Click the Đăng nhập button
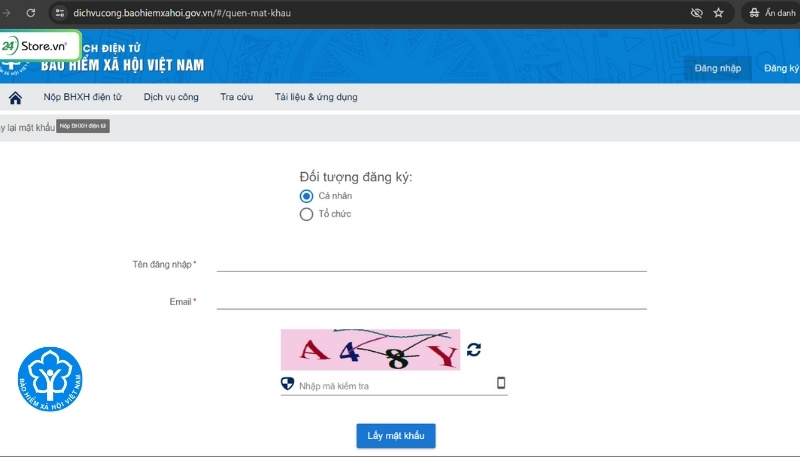 717,68
